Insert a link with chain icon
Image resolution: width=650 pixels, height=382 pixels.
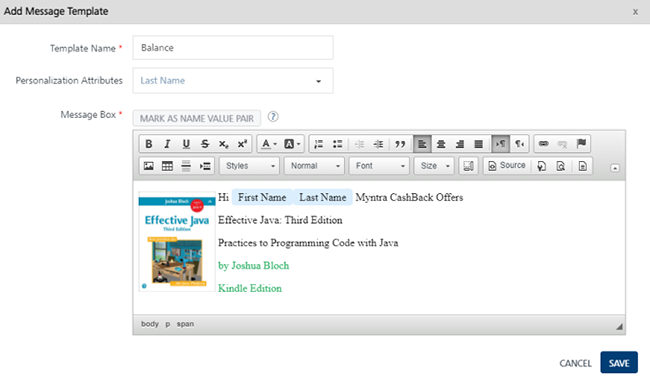pos(543,144)
